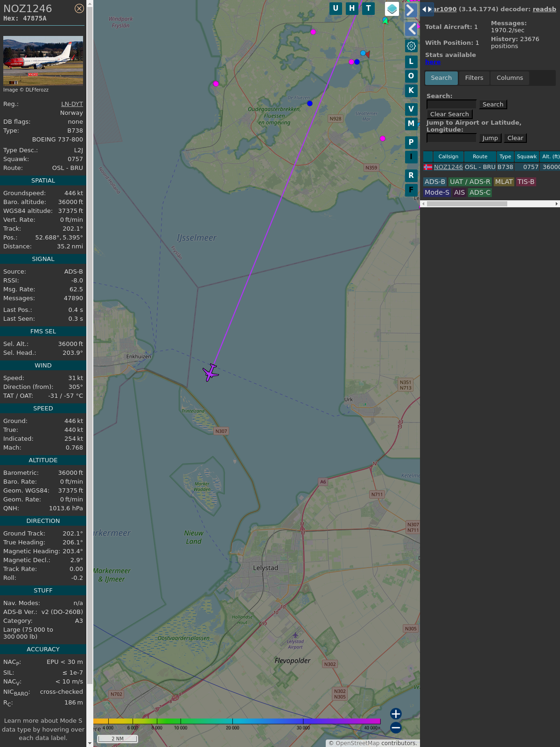Image resolution: width=560 pixels, height=747 pixels.
Task: Zoom out with the minus button
Action: 396,727
